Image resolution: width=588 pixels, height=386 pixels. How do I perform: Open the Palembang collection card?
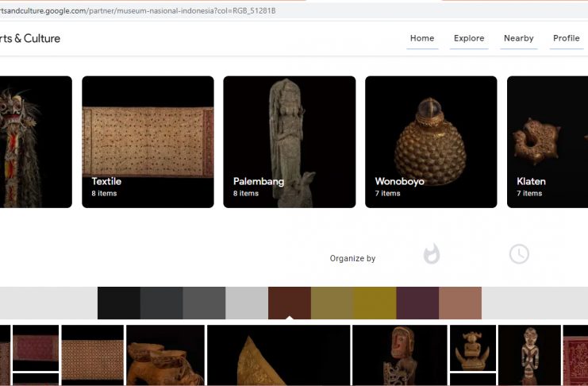290,142
